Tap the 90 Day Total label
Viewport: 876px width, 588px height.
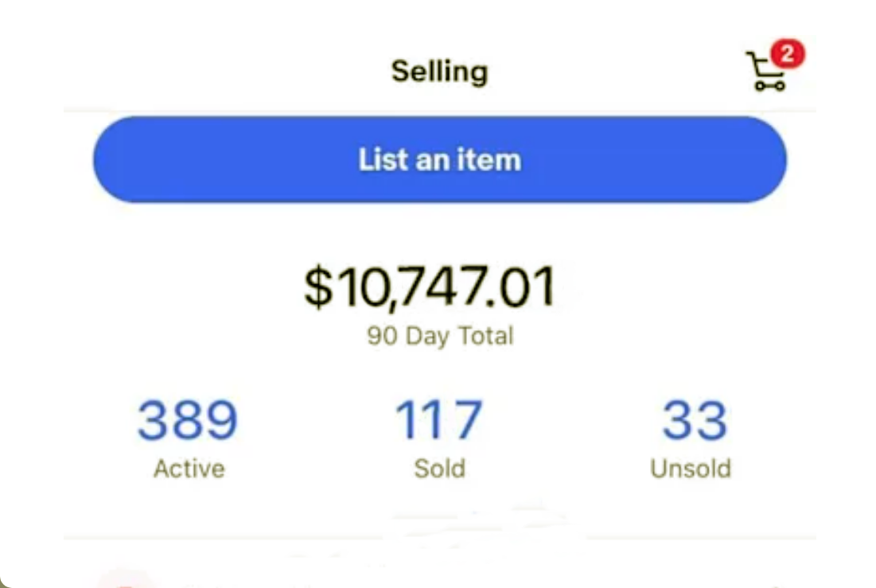pos(439,336)
